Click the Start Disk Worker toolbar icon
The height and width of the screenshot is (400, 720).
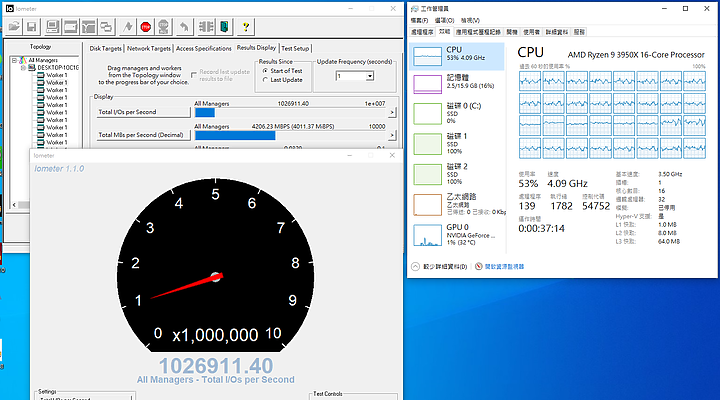point(70,27)
